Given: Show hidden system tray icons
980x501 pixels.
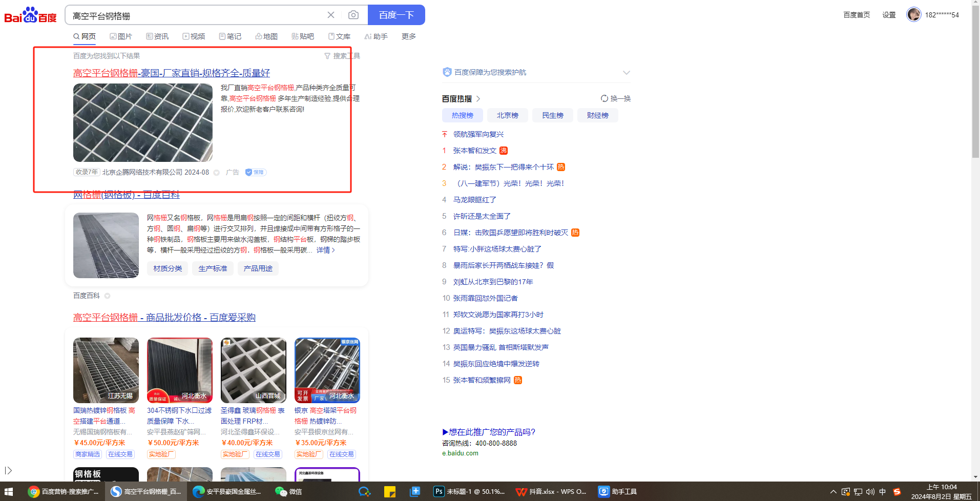Looking at the screenshot, I should (x=833, y=492).
